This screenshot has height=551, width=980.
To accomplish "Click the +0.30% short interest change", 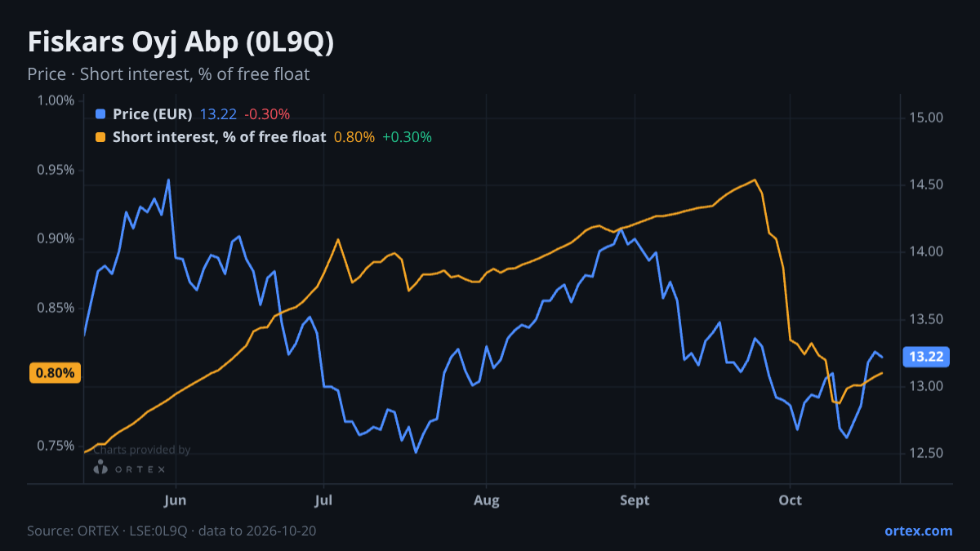I will pyautogui.click(x=407, y=137).
